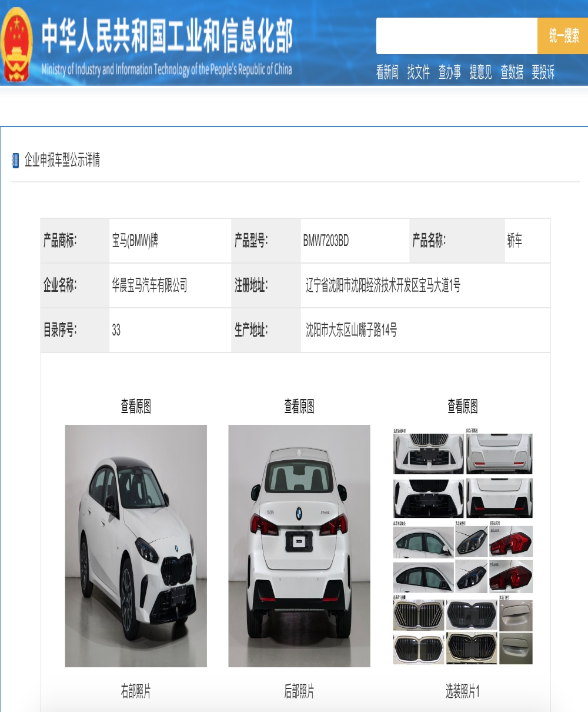
Task: Open the optional parts collage photo
Action: point(463,547)
